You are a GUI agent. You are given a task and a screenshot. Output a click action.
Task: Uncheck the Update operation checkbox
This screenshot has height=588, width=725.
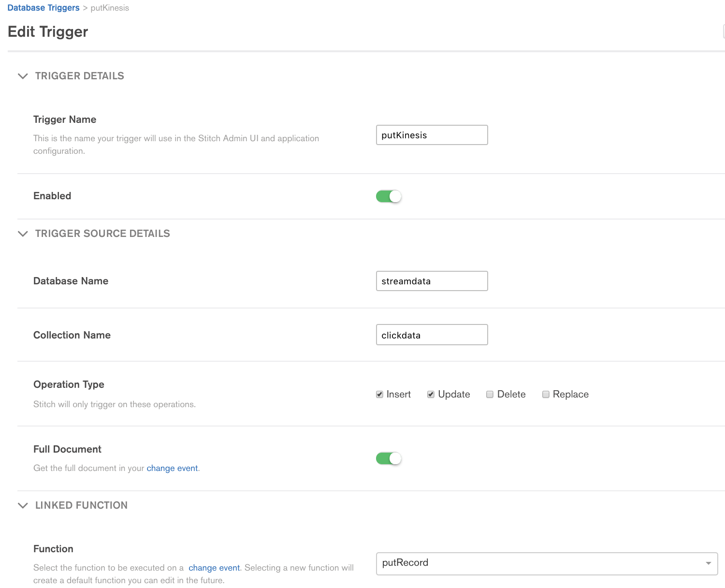pos(431,395)
